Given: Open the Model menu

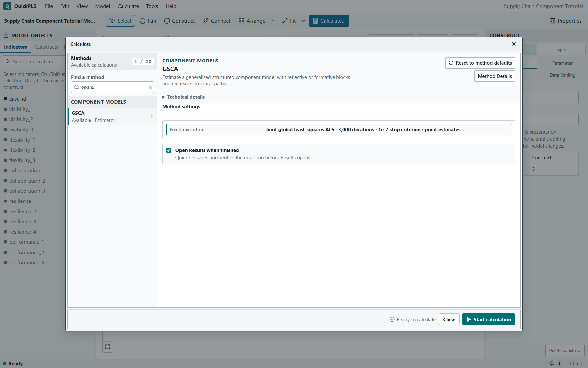Looking at the screenshot, I should tap(103, 6).
